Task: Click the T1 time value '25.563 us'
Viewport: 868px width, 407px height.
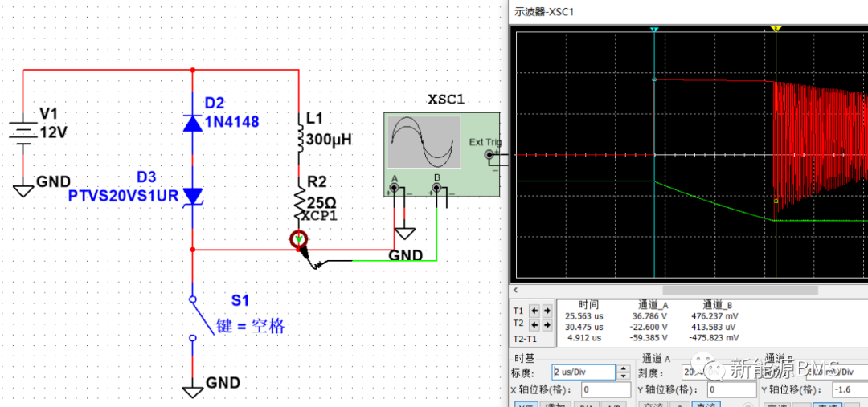Action: pos(584,316)
